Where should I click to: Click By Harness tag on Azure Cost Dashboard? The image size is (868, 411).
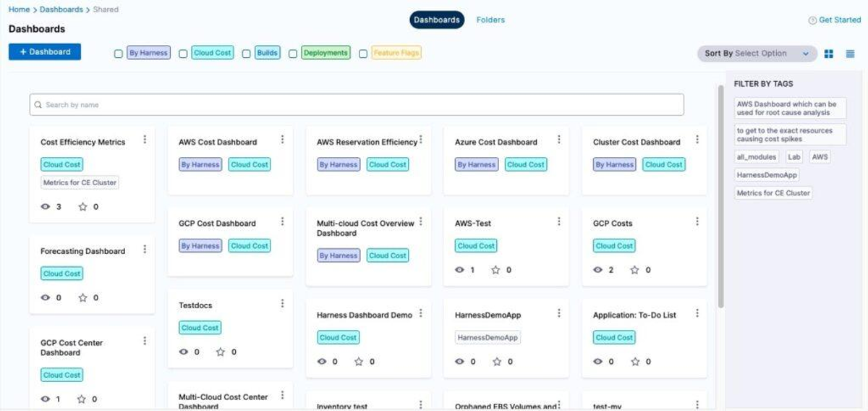pos(477,164)
